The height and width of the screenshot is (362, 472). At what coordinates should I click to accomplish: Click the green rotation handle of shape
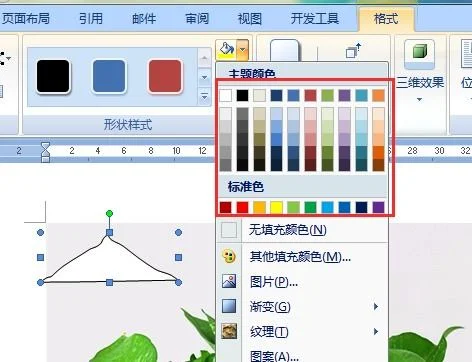(109, 213)
